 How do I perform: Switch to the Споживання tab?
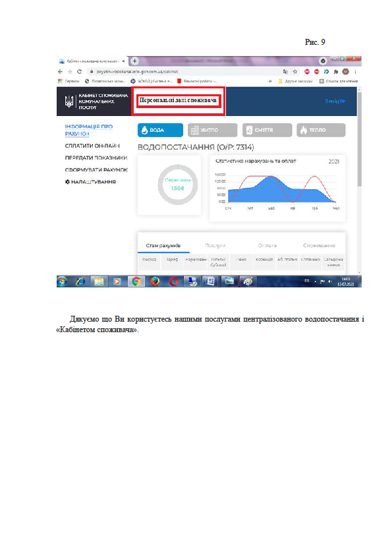(319, 245)
